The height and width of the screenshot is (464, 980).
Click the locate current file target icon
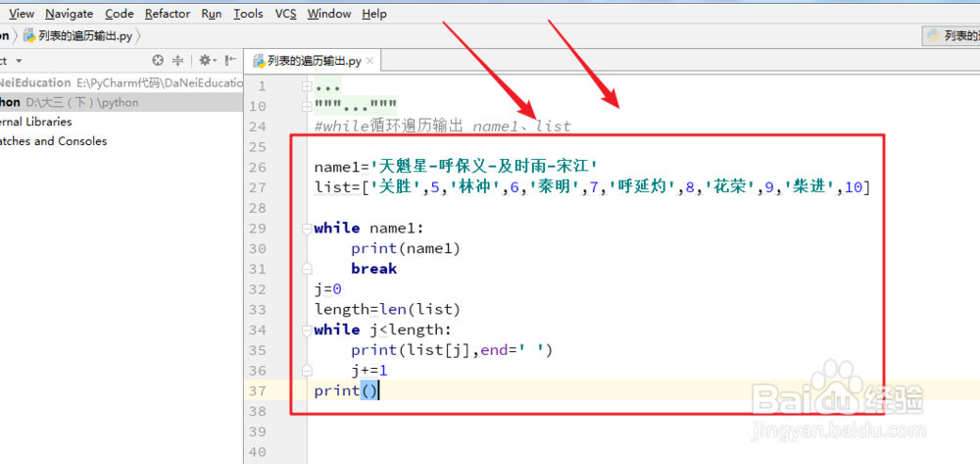tap(158, 61)
